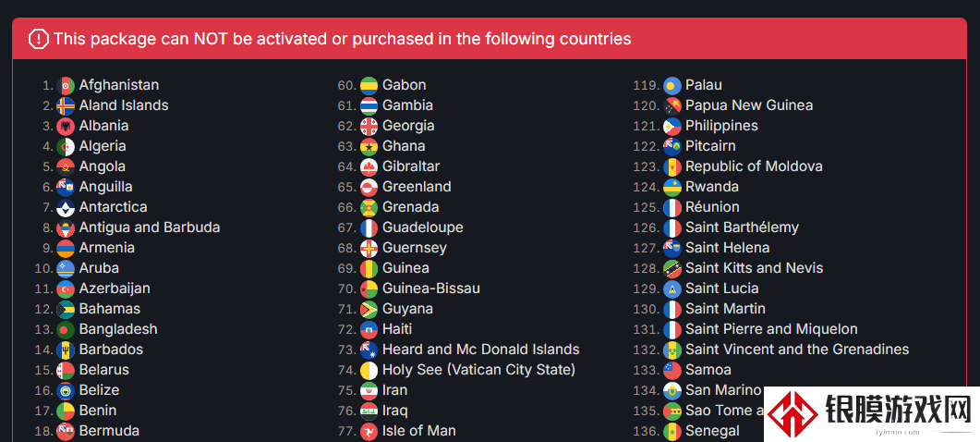Click the Georgia flag icon

coord(369,126)
